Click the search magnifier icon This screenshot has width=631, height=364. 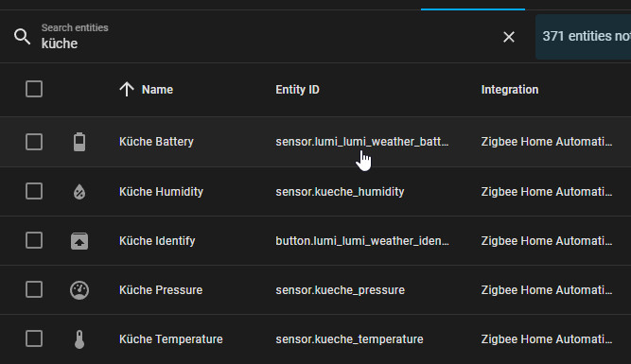tap(22, 37)
